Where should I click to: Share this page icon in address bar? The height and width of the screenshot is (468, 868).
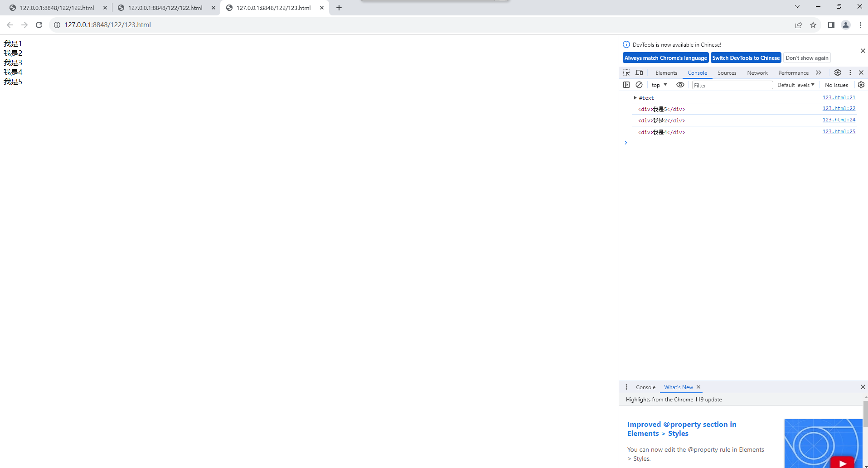pos(799,25)
